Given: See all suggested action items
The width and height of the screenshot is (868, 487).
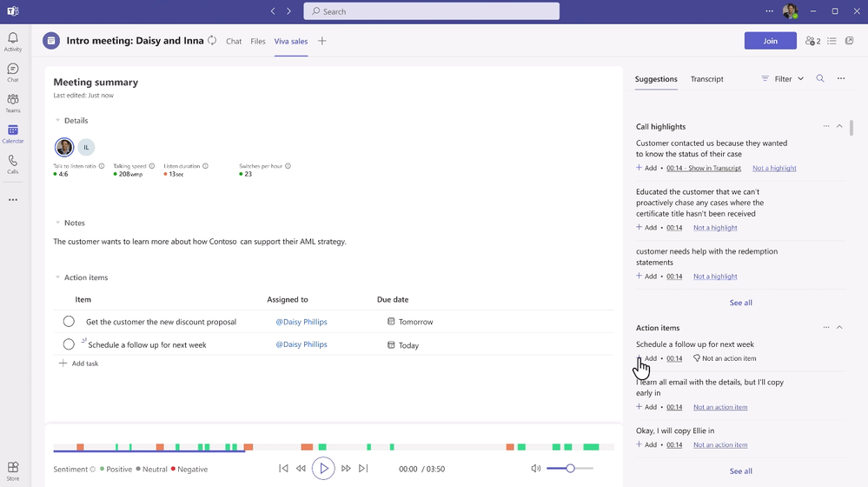Looking at the screenshot, I should (740, 471).
